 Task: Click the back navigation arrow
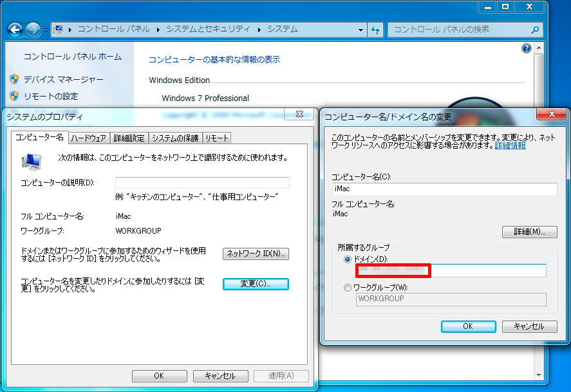click(14, 30)
